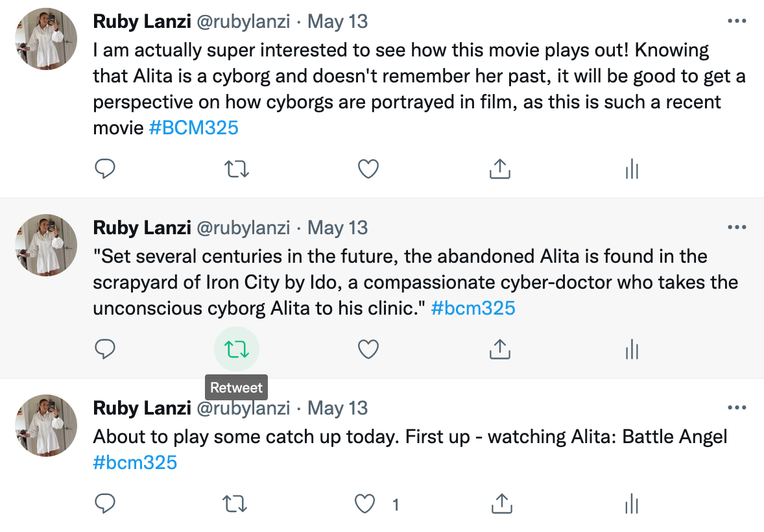Image resolution: width=764 pixels, height=532 pixels.
Task: Open more options on the 'super interested' tweet
Action: [737, 21]
